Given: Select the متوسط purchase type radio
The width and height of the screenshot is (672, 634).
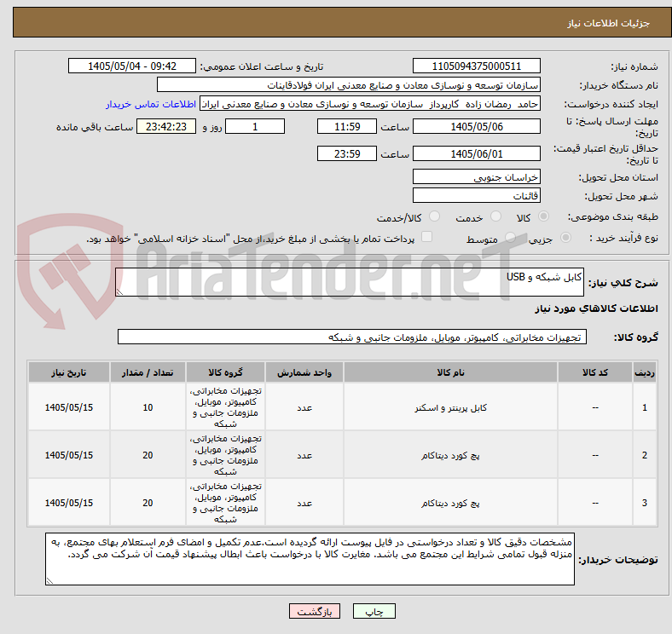Looking at the screenshot, I should pos(510,237).
